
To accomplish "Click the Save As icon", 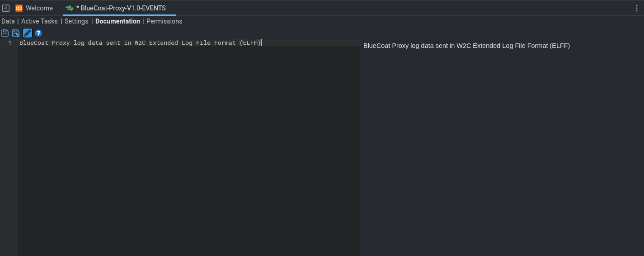I will click(16, 33).
